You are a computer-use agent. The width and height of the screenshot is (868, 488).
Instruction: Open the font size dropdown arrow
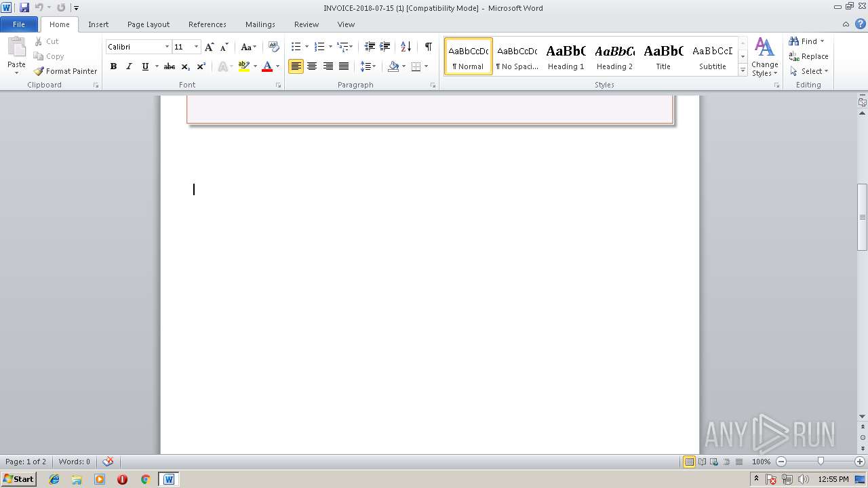click(197, 47)
